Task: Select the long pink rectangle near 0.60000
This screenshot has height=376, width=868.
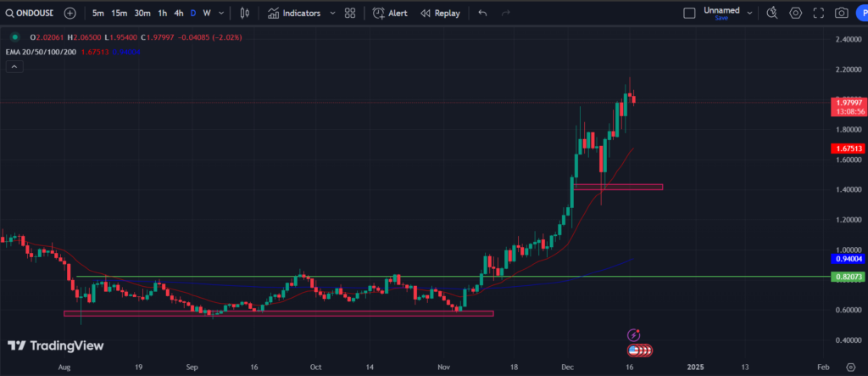Action: click(278, 313)
